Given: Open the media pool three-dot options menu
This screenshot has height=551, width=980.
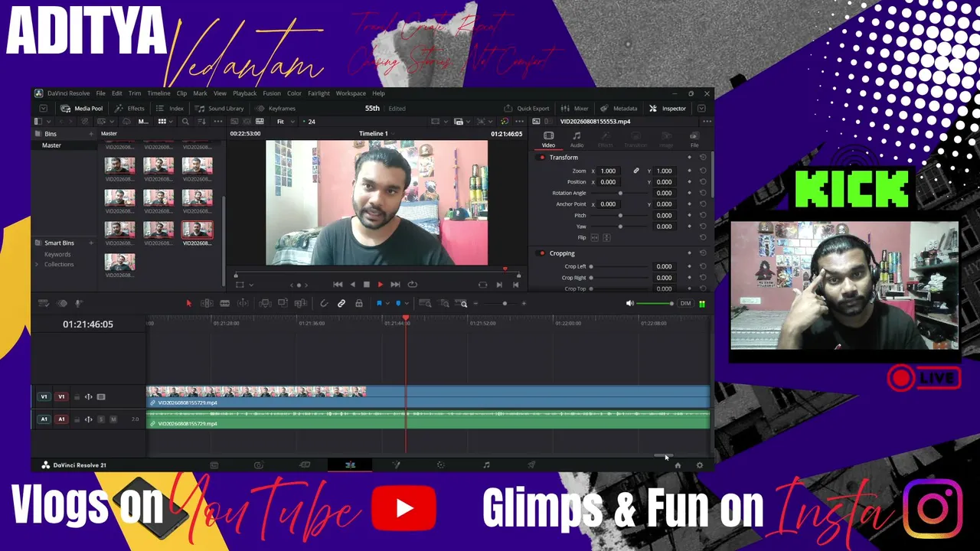Looking at the screenshot, I should point(217,122).
